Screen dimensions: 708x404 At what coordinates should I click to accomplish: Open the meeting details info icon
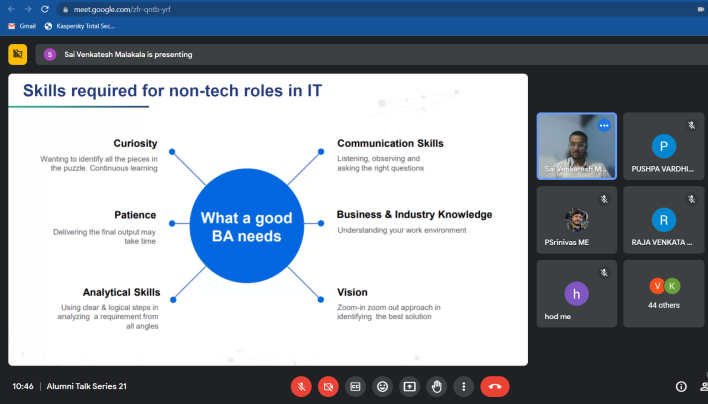(681, 386)
